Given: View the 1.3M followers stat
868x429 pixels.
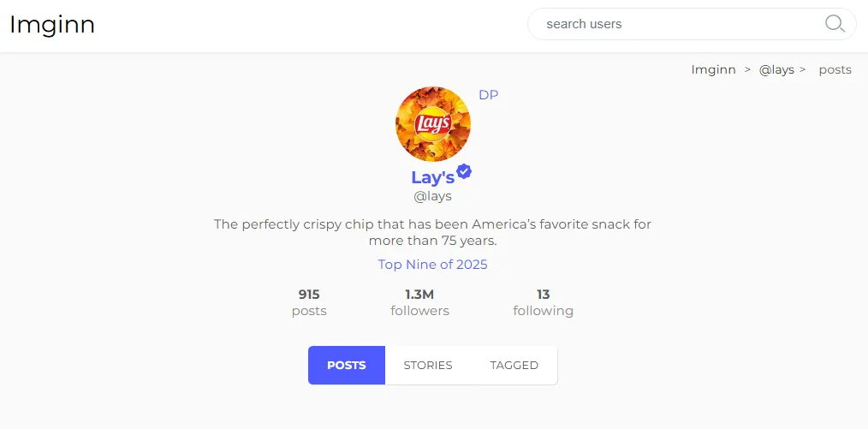Looking at the screenshot, I should click(x=419, y=302).
